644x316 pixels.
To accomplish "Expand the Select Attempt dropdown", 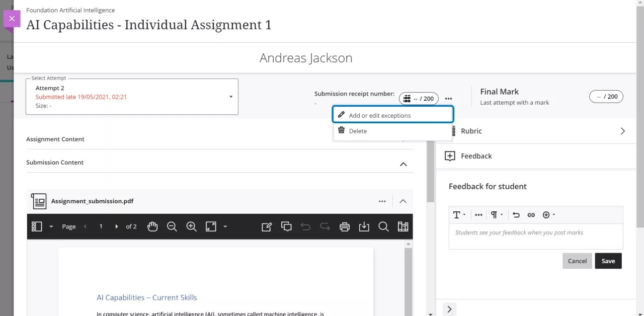I will click(230, 96).
